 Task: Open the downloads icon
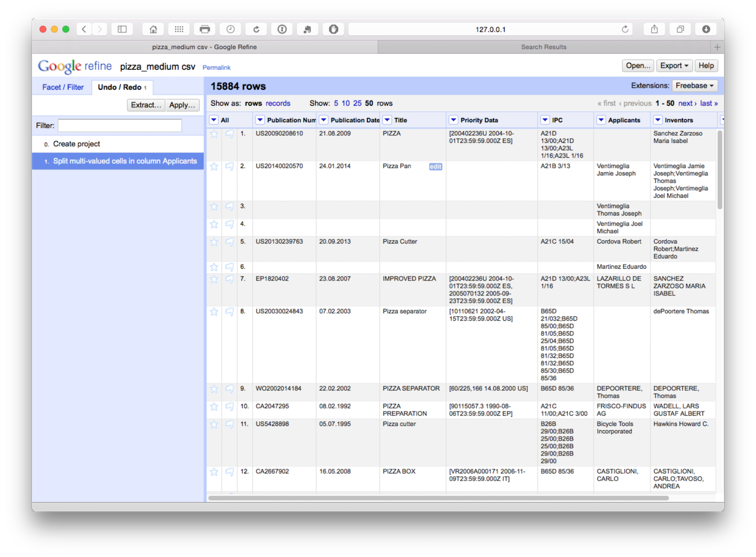click(x=706, y=29)
